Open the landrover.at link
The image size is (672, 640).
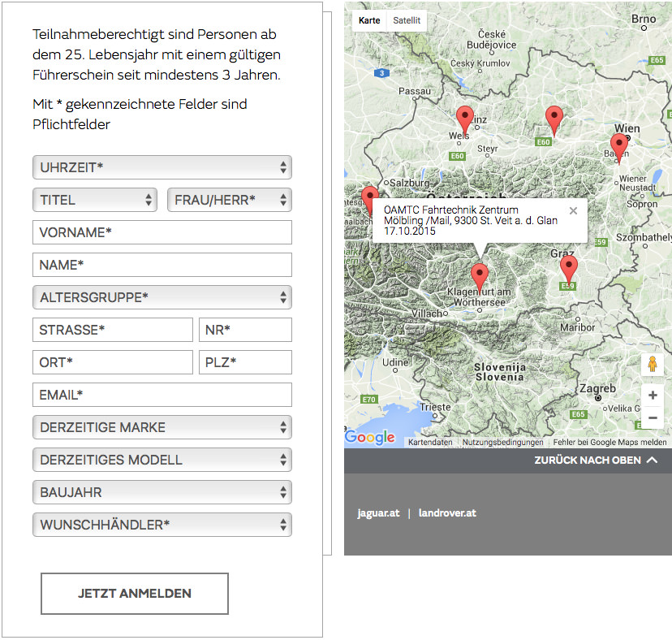(447, 513)
